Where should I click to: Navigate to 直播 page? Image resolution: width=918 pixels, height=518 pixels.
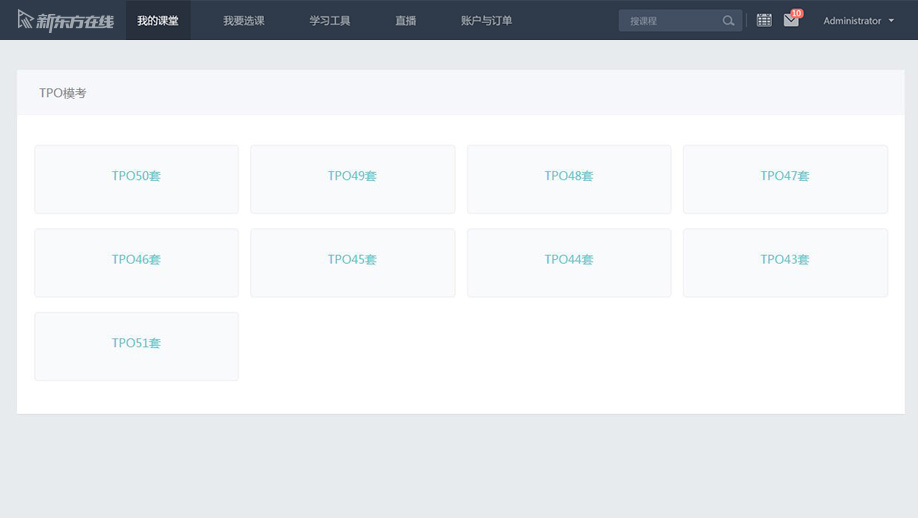coord(406,21)
